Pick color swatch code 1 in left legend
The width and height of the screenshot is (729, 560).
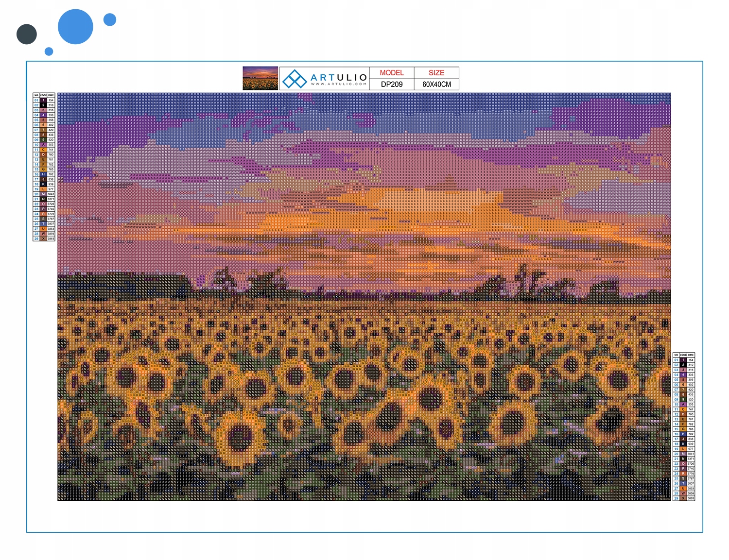pos(43,100)
